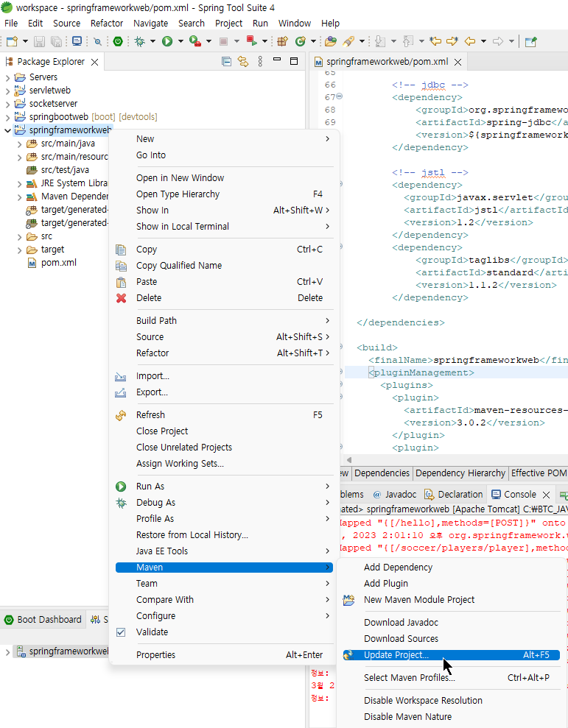This screenshot has width=568, height=728.
Task: Open the terminal monitor toolbar icon
Action: 77,41
